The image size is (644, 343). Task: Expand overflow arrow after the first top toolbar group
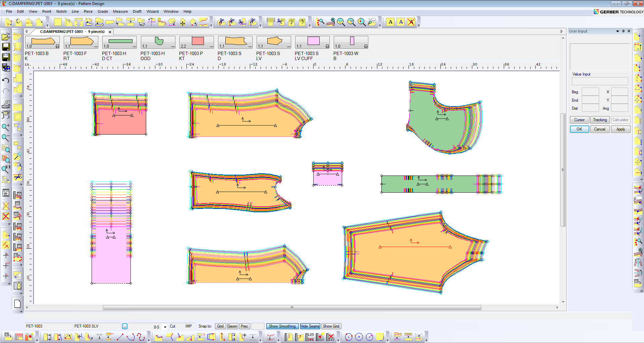(47, 25)
